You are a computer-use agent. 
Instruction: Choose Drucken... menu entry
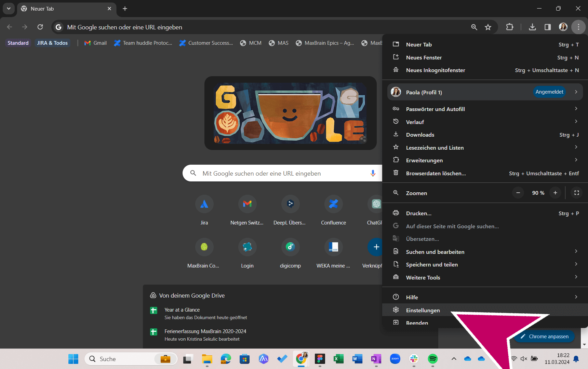485,213
